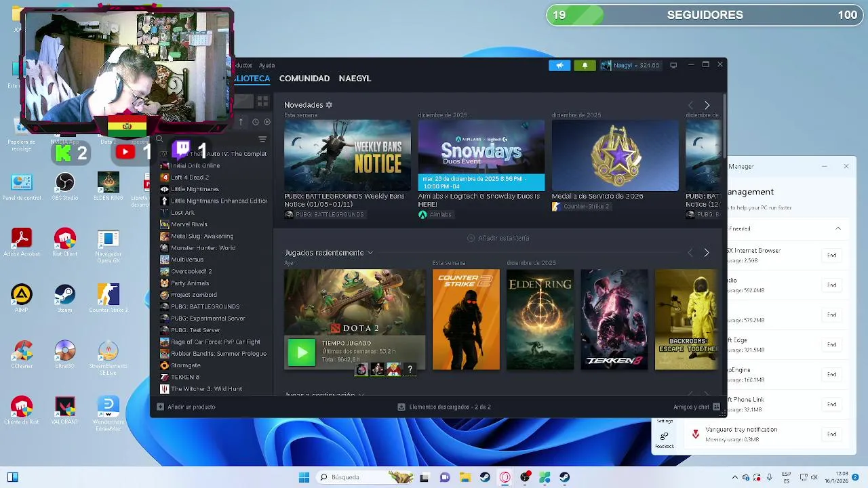868x488 pixels.
Task: End Phone Link task in Manager
Action: pyautogui.click(x=831, y=404)
